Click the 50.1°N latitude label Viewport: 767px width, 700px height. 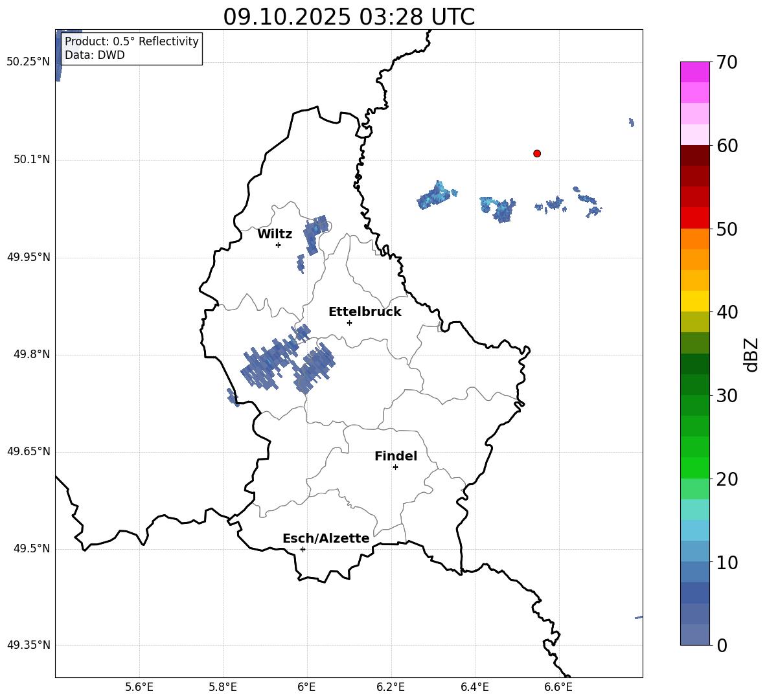click(x=32, y=160)
